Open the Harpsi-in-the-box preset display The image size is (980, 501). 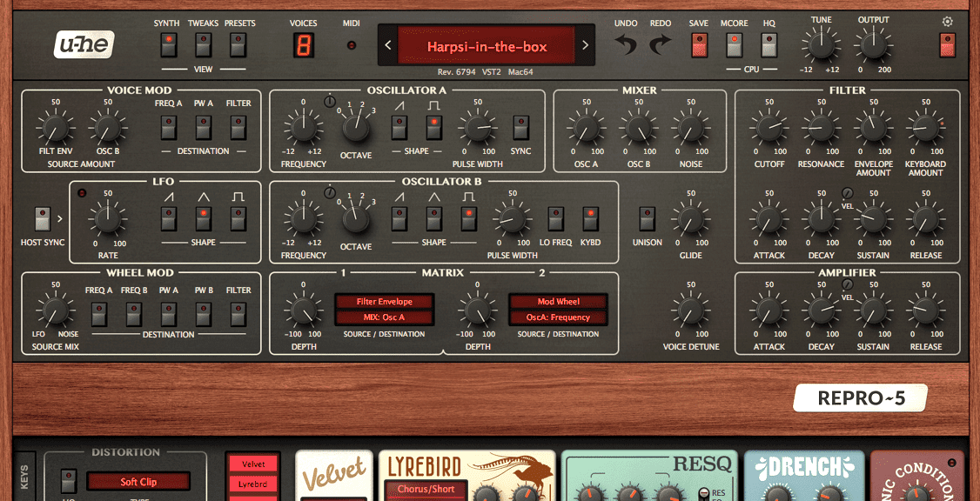[x=487, y=45]
